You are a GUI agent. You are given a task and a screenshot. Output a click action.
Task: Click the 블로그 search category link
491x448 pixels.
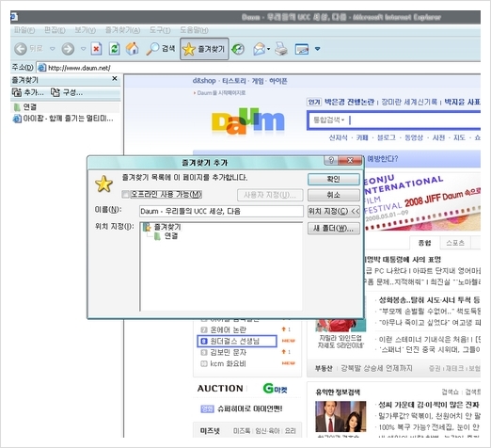point(386,137)
